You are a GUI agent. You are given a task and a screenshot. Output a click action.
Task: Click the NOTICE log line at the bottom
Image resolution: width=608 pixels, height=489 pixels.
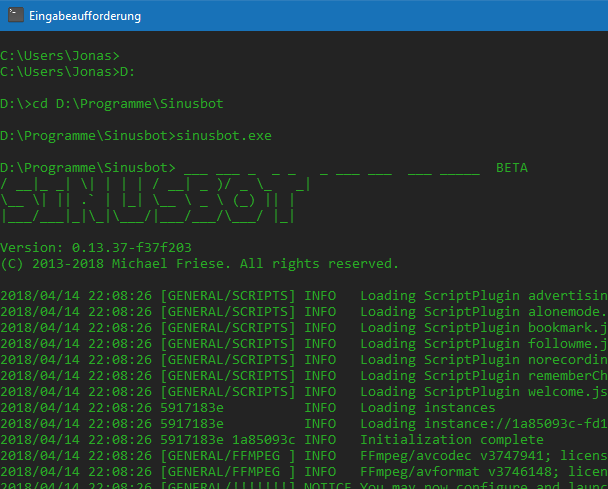click(304, 485)
